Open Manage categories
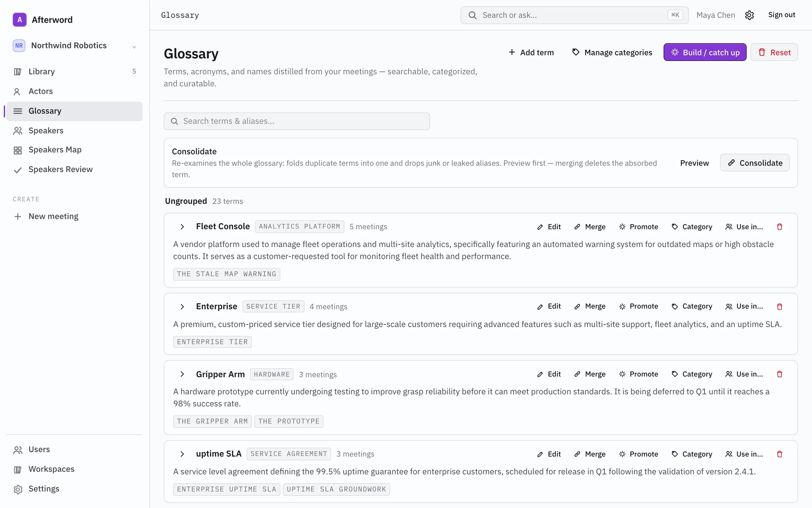Image resolution: width=812 pixels, height=508 pixels. tap(612, 52)
